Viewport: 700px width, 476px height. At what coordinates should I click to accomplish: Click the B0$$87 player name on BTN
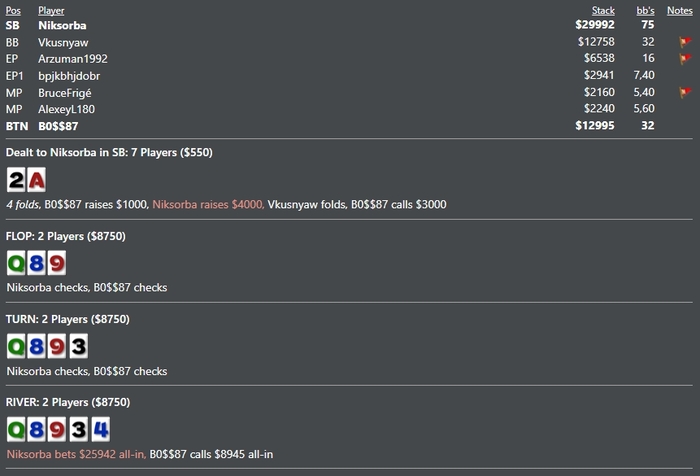60,125
